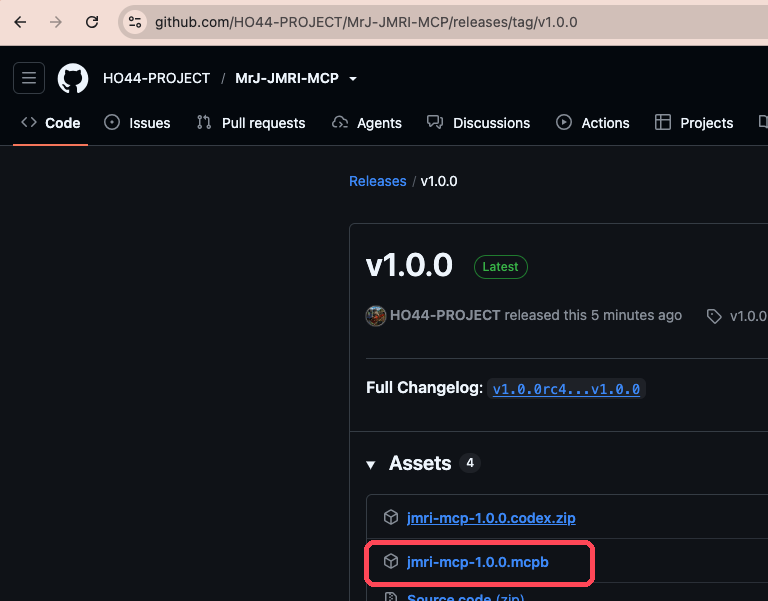Open the MrJ-JMRI-MCP repository link
This screenshot has width=768, height=601.
click(x=287, y=78)
